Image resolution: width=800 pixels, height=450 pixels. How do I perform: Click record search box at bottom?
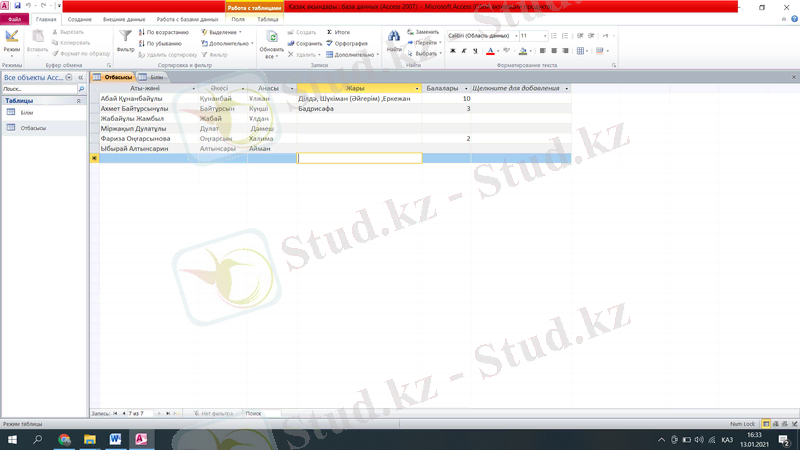tap(262, 413)
